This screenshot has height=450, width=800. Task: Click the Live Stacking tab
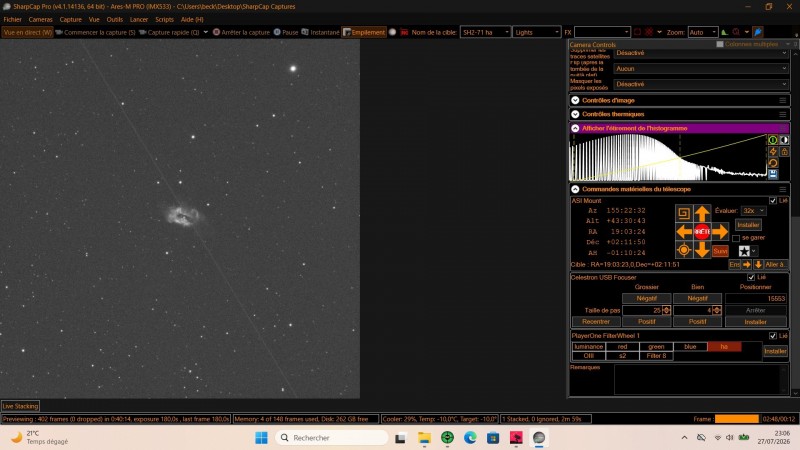pos(20,406)
